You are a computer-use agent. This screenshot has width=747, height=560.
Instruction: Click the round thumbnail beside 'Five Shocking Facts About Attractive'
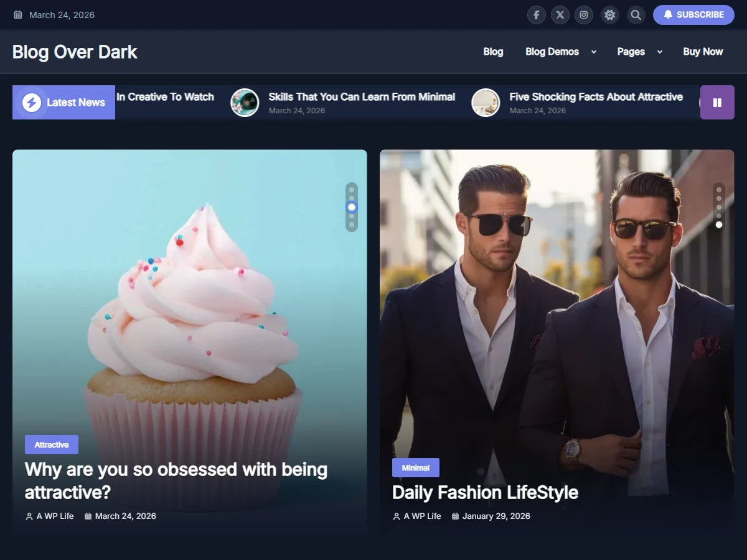pos(486,103)
